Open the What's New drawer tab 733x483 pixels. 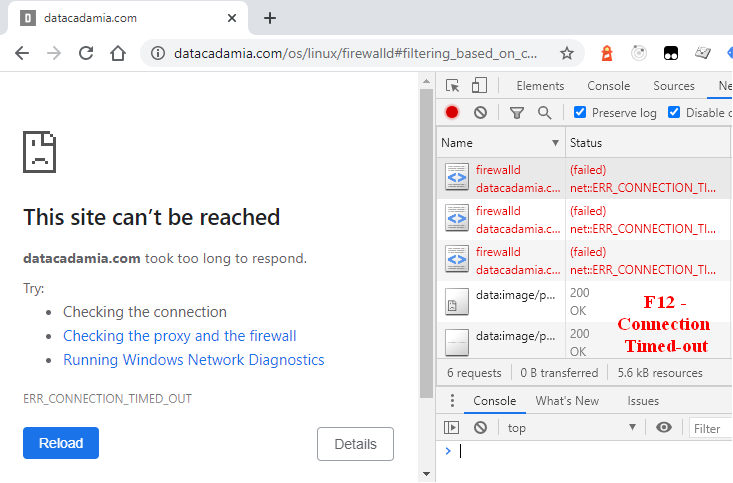[567, 401]
